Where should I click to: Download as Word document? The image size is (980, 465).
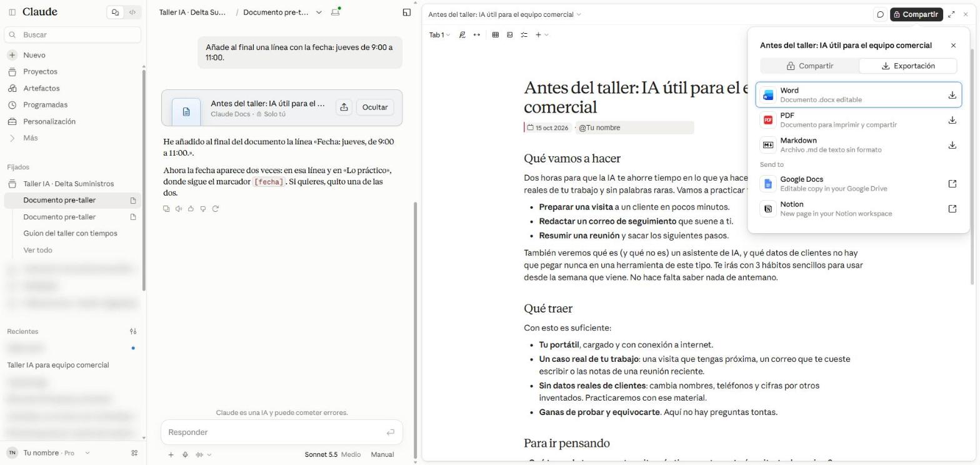[858, 95]
